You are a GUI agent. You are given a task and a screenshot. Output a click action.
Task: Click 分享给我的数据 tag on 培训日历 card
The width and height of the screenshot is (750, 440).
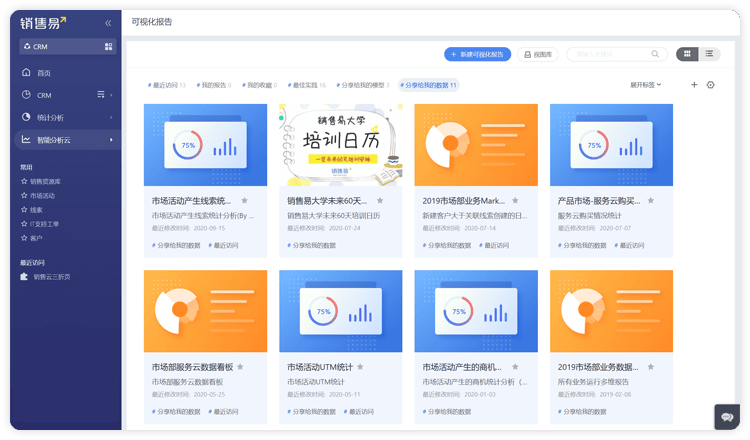[x=312, y=245]
